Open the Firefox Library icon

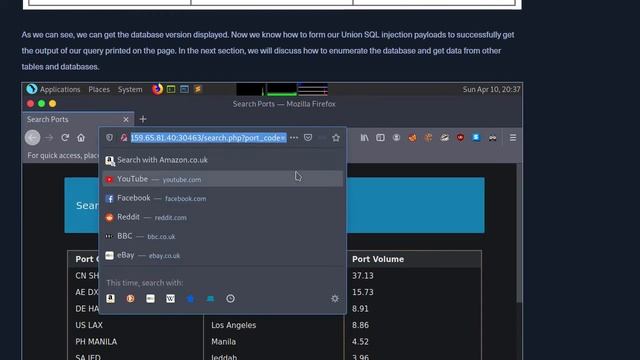click(x=364, y=138)
